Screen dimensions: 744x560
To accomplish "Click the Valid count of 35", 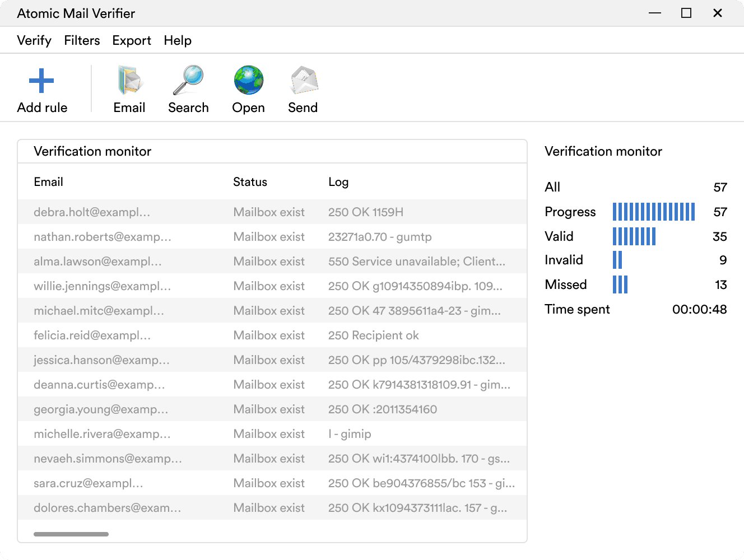I will (719, 236).
